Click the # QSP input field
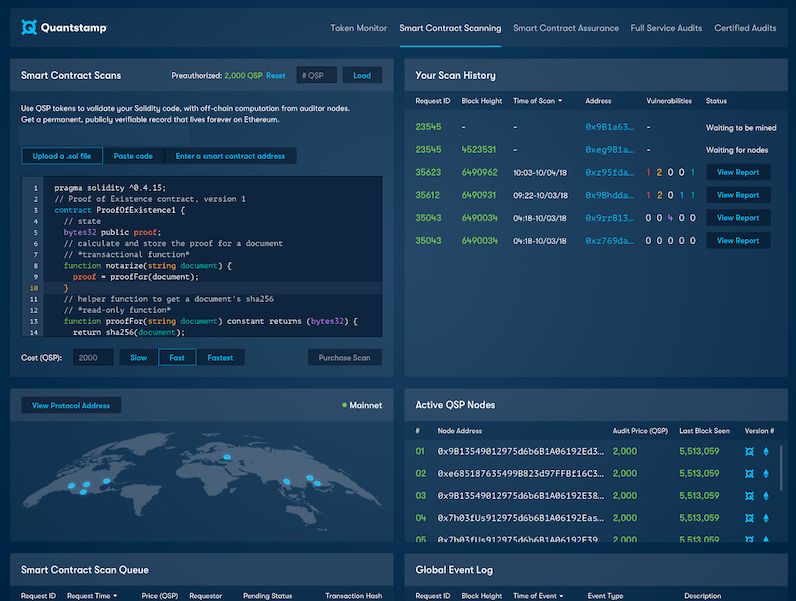796x601 pixels. tap(317, 75)
